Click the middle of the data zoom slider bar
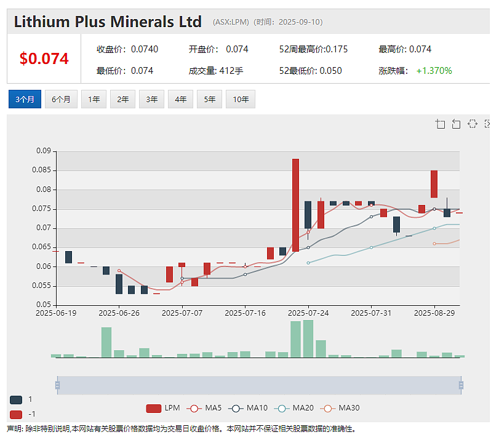499x448 pixels. pos(260,385)
